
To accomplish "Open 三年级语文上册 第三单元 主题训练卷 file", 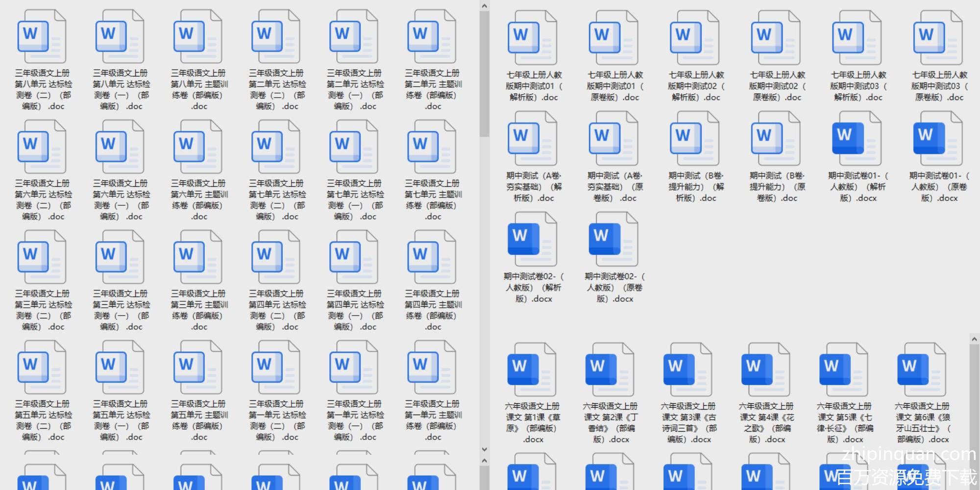I will (x=198, y=257).
